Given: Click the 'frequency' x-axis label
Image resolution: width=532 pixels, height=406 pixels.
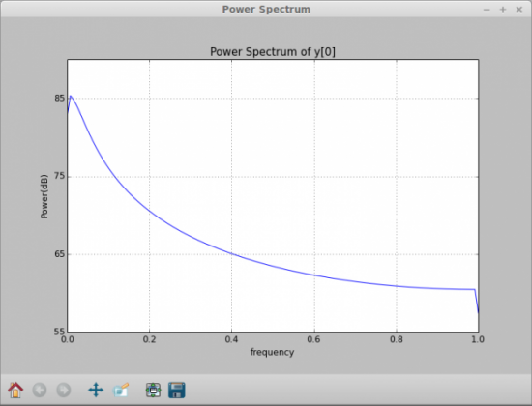Looking at the screenshot, I should point(272,352).
